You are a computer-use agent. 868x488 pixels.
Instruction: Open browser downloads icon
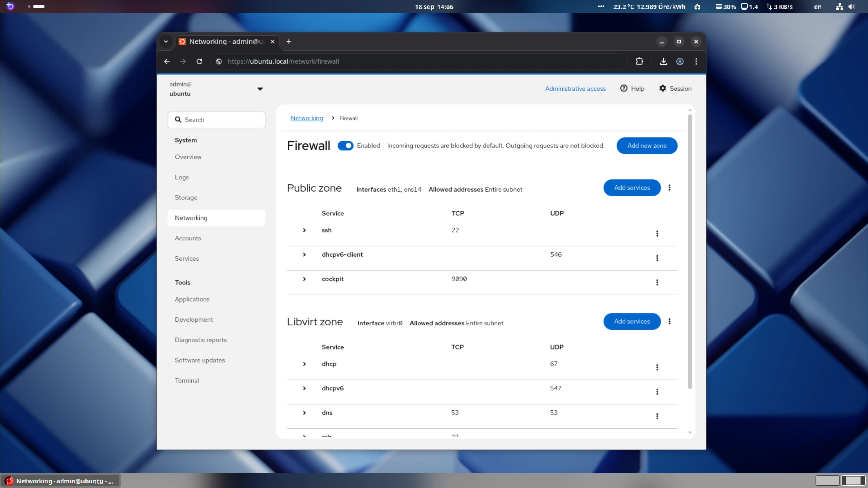[x=663, y=61]
